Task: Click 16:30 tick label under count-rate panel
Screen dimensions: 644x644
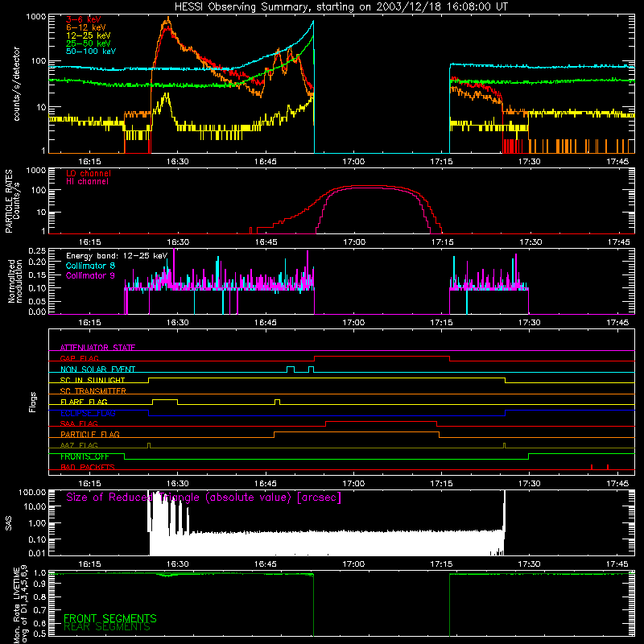Action: click(x=177, y=162)
